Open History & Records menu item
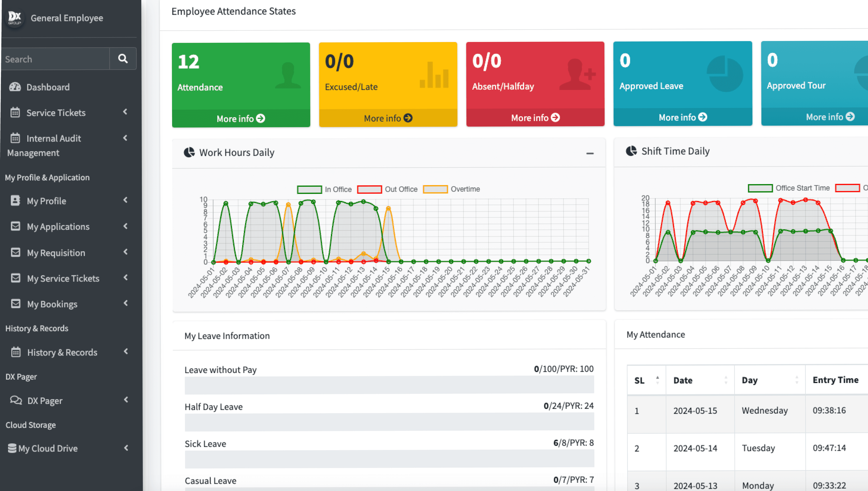The width and height of the screenshot is (868, 491). coord(62,352)
